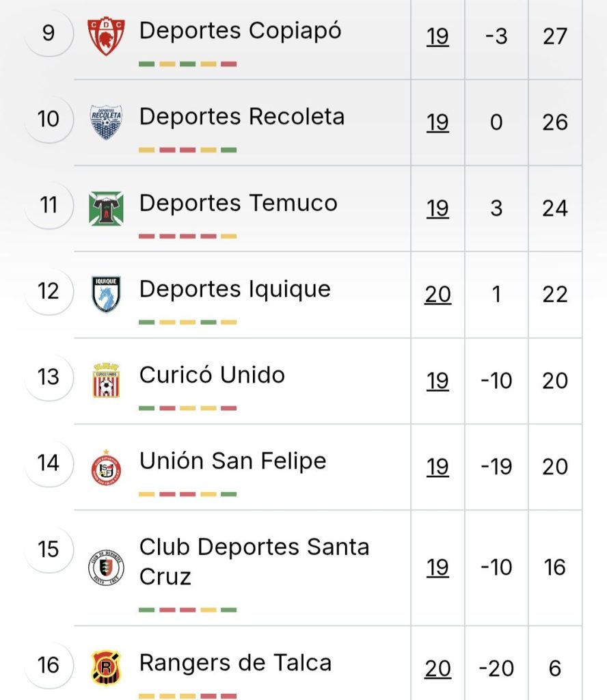Screen dimensions: 607x700
Task: Tap the position 15 rank circle
Action: 49,549
